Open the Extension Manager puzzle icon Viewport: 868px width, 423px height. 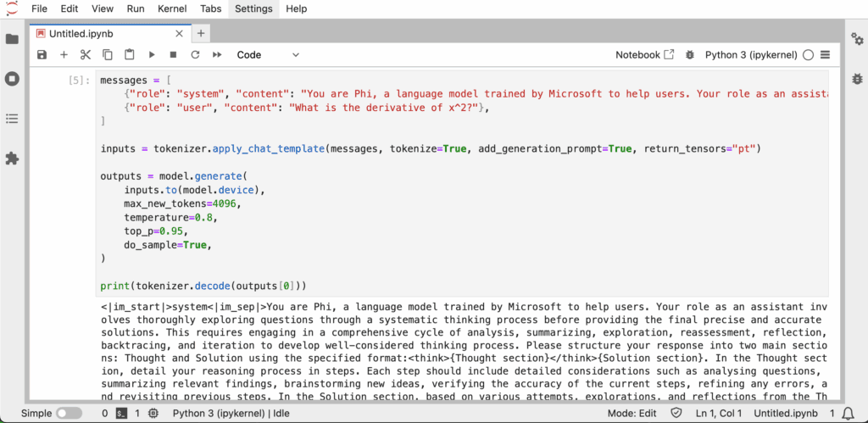[x=12, y=159]
